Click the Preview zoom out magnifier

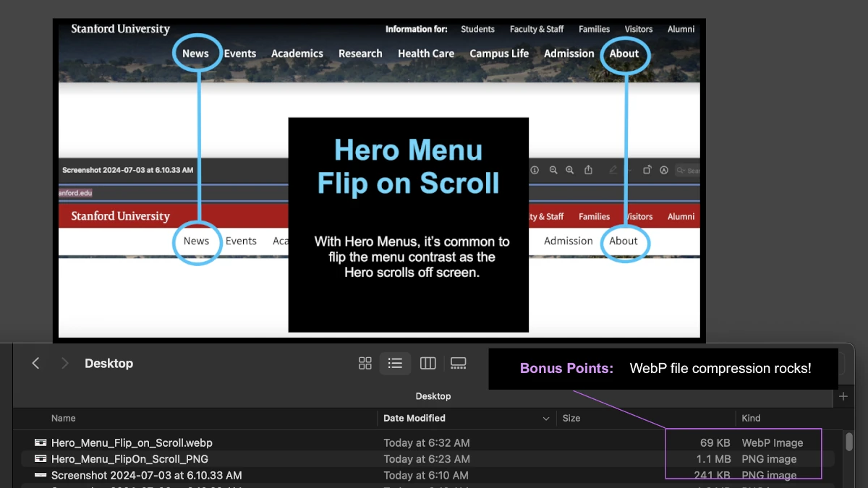click(553, 170)
